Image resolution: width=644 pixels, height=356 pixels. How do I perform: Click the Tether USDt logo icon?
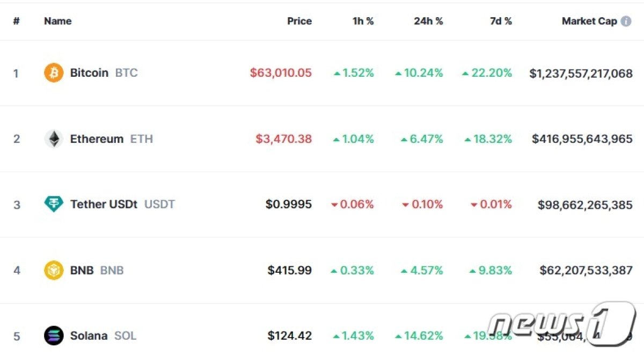[x=54, y=204]
